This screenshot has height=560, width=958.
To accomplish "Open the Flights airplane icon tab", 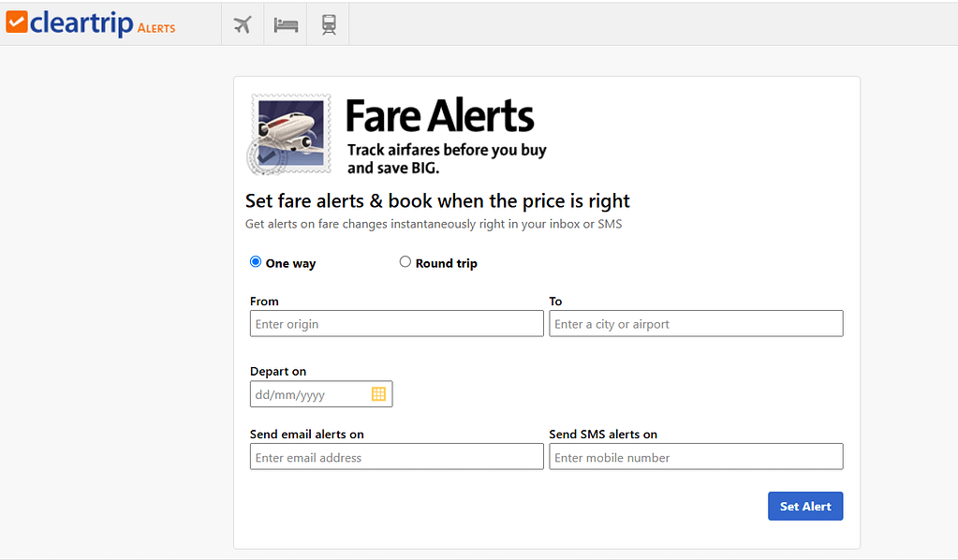I will (x=243, y=24).
